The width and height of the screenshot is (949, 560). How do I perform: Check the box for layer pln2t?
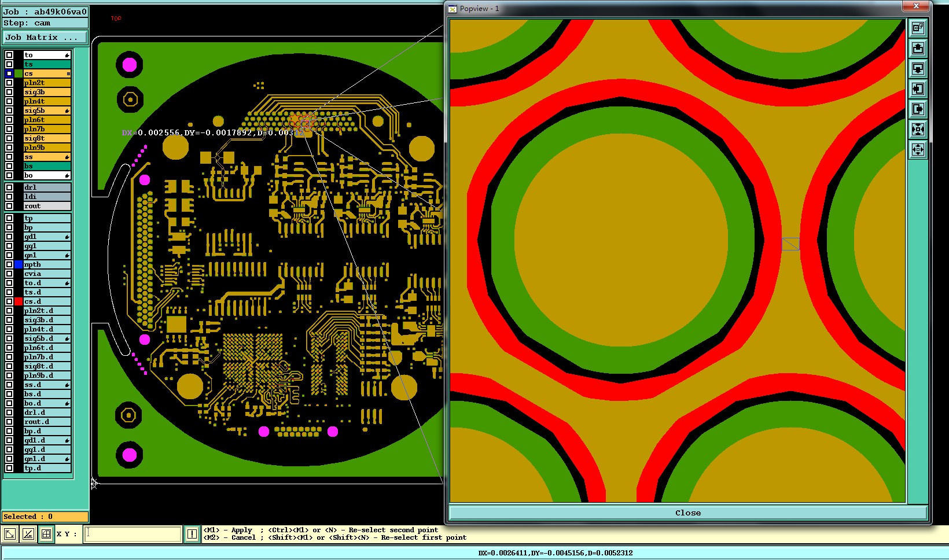(9, 83)
